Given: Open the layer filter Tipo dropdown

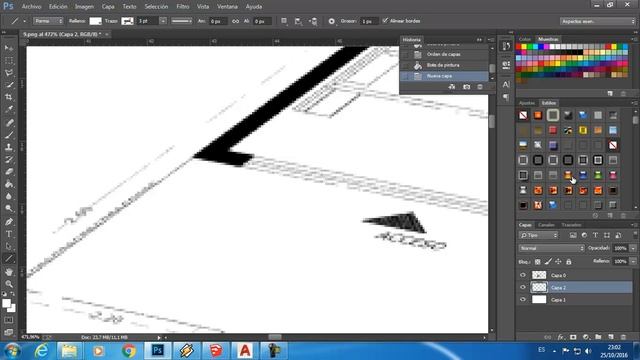Looking at the screenshot, I should (x=538, y=235).
